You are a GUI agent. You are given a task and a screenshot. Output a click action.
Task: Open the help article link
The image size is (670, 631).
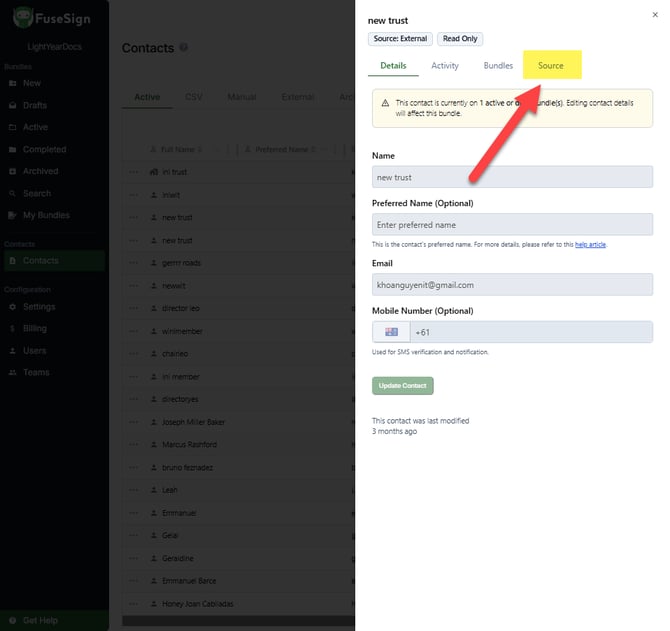click(590, 244)
